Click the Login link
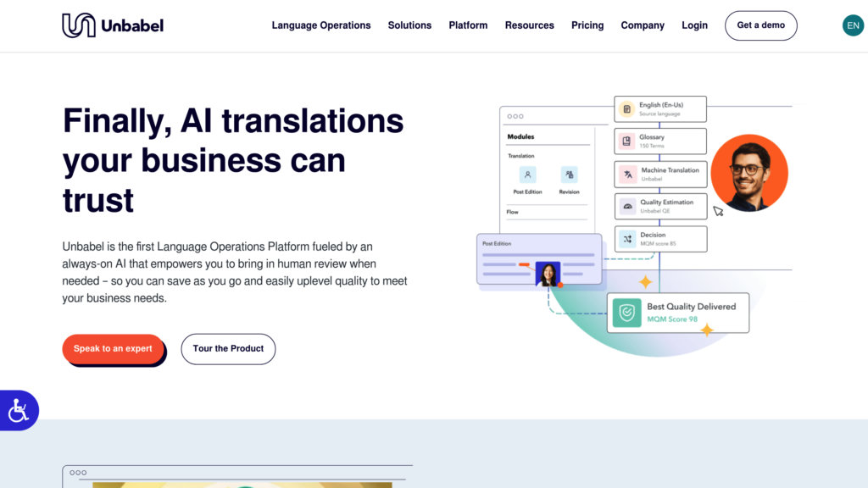This screenshot has height=488, width=868. tap(694, 25)
